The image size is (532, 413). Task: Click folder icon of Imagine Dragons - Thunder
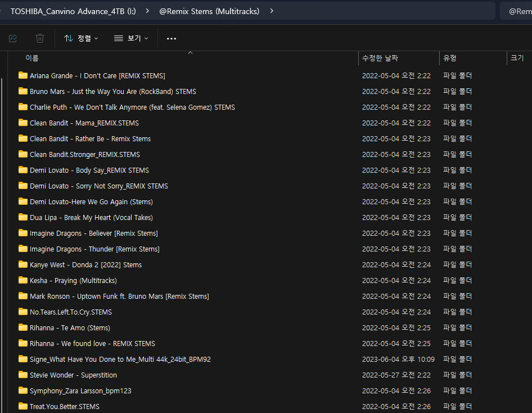[x=23, y=249]
